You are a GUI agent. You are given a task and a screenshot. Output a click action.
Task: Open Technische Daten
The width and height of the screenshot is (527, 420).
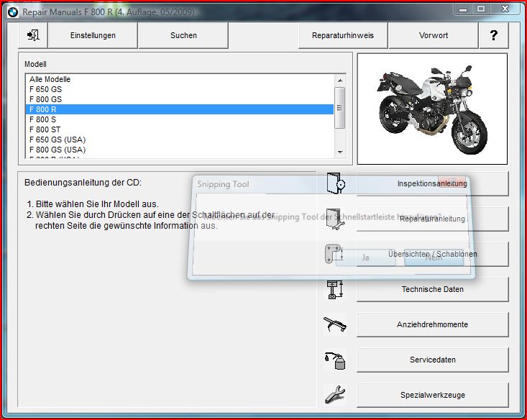(x=433, y=289)
